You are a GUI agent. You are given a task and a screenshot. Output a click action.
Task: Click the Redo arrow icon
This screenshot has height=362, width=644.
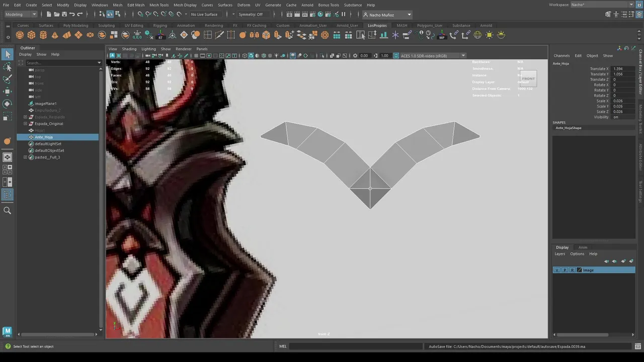(80, 14)
